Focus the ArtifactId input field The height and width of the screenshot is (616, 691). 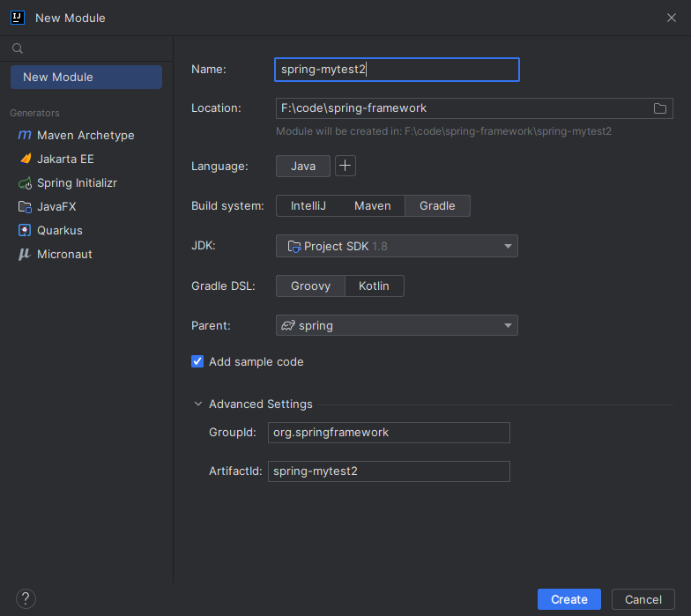[x=389, y=471]
